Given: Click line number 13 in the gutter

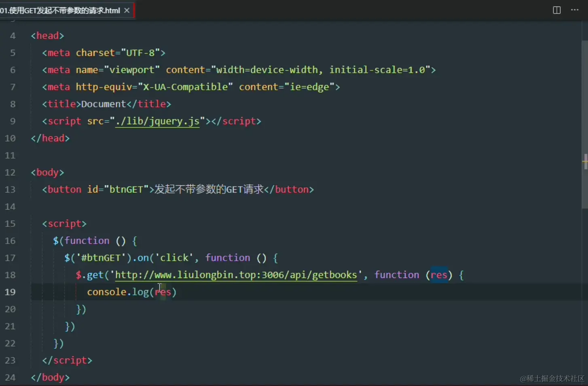Looking at the screenshot, I should [10, 190].
